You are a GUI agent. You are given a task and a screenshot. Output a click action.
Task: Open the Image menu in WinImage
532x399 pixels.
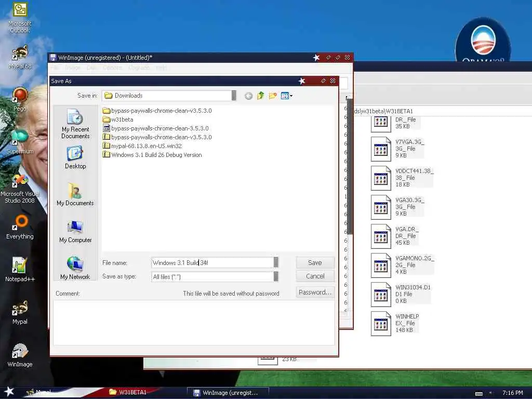pyautogui.click(x=73, y=68)
